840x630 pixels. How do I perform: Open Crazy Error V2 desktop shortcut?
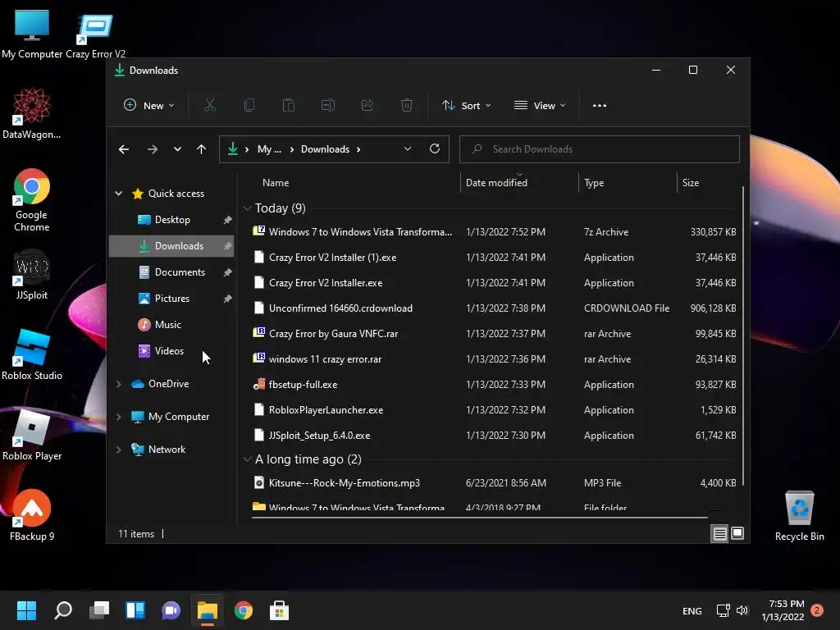tap(95, 34)
